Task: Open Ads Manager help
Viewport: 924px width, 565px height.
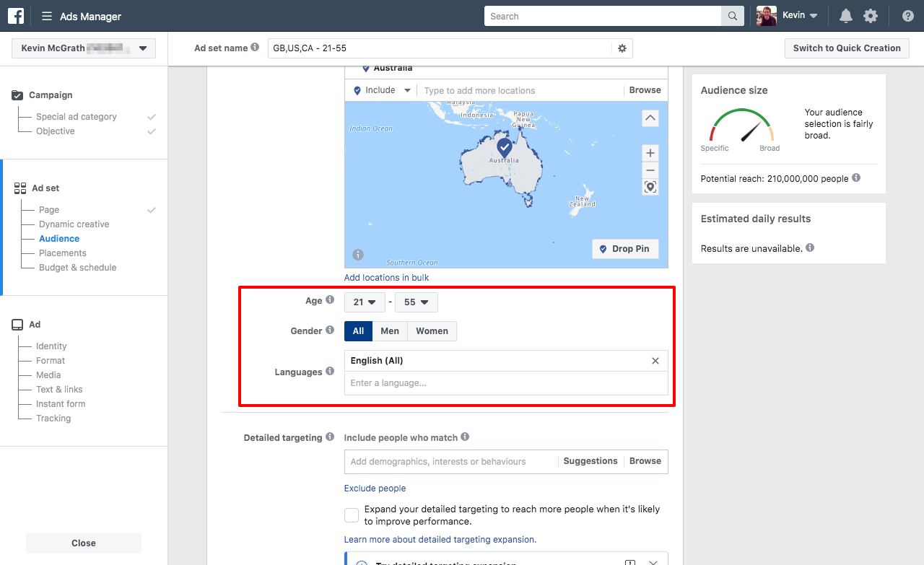Action: (907, 14)
